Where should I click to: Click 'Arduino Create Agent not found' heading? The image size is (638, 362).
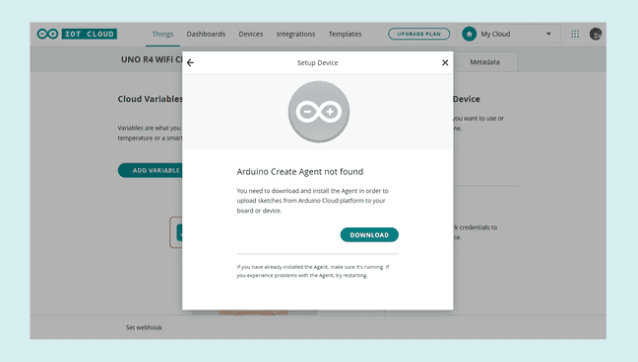click(x=300, y=172)
